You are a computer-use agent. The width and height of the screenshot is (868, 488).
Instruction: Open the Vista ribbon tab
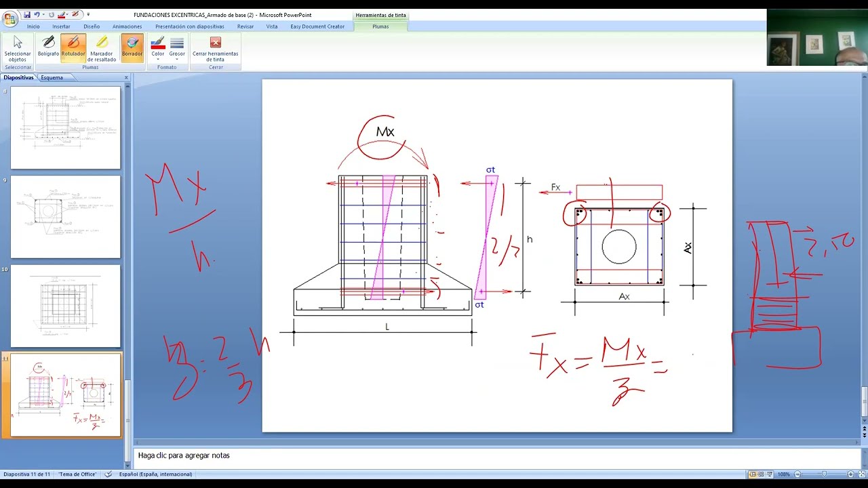point(272,26)
